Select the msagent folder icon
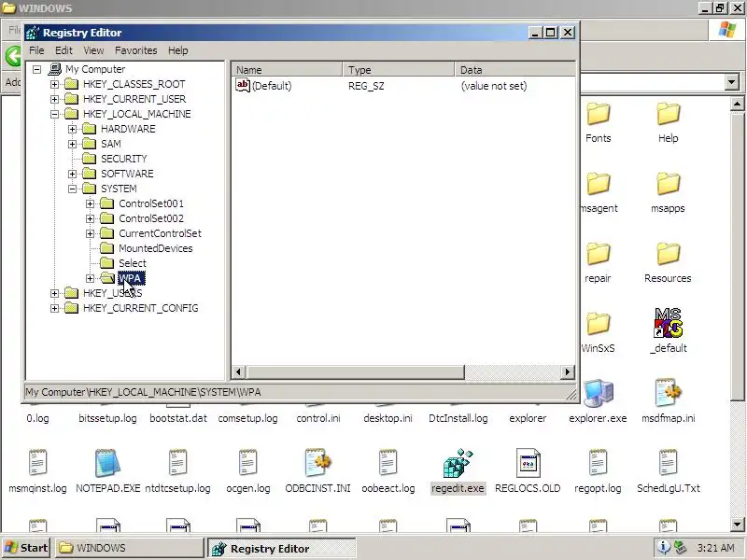 pos(598,184)
